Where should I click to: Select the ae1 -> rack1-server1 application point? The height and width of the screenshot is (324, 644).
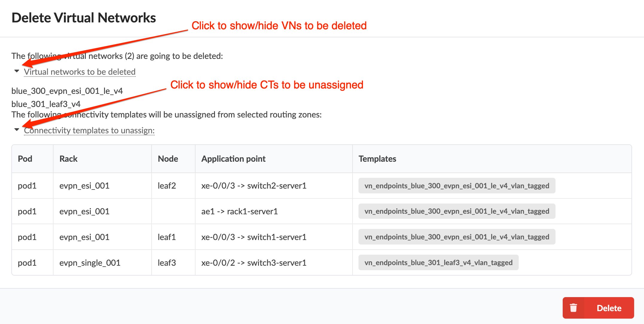point(239,211)
